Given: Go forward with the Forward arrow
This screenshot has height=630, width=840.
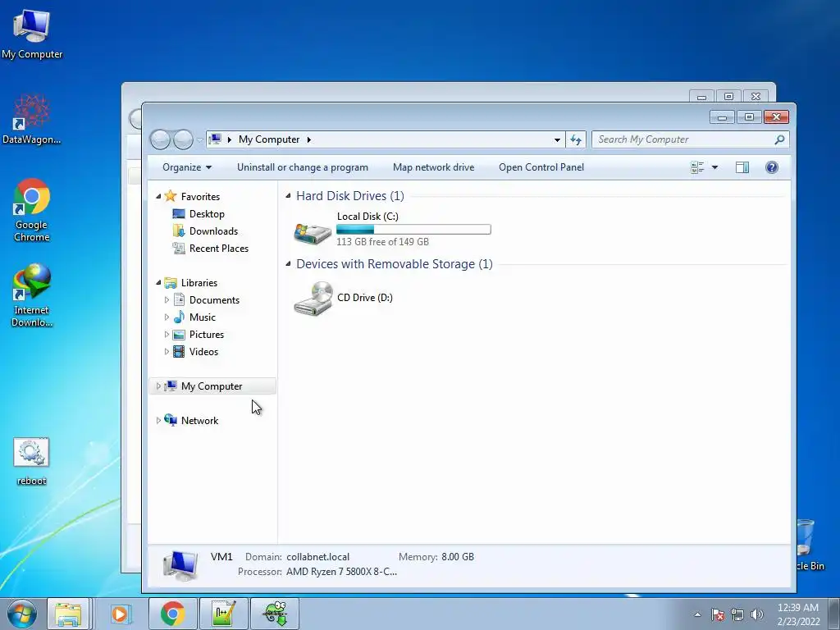Looking at the screenshot, I should tap(183, 139).
